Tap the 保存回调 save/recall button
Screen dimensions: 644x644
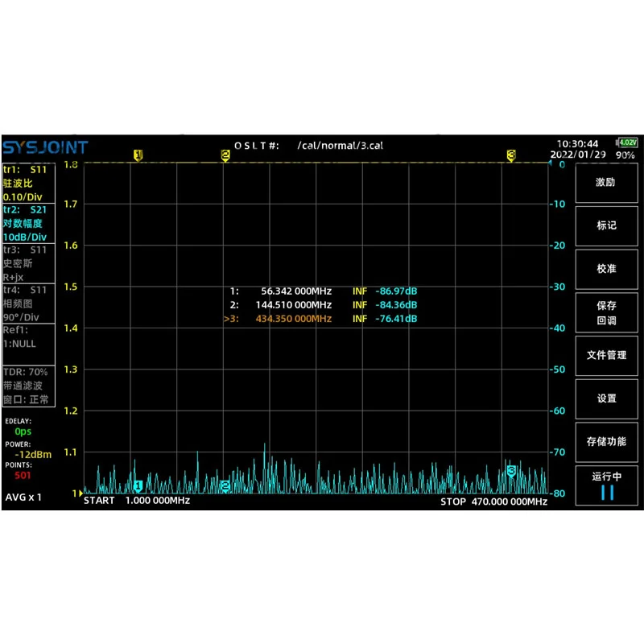[x=606, y=312]
